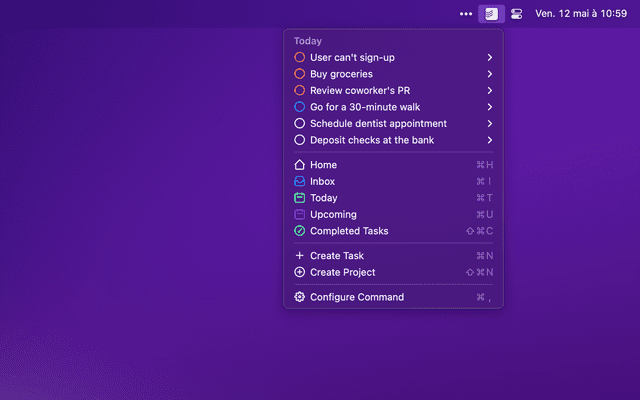Click the date and time in menu bar

click(x=581, y=14)
